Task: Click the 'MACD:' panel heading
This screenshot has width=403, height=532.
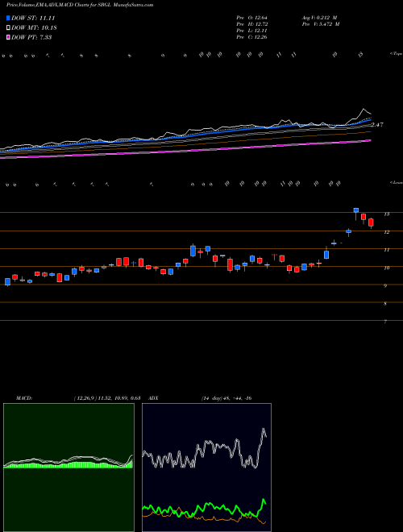Action: click(x=24, y=398)
